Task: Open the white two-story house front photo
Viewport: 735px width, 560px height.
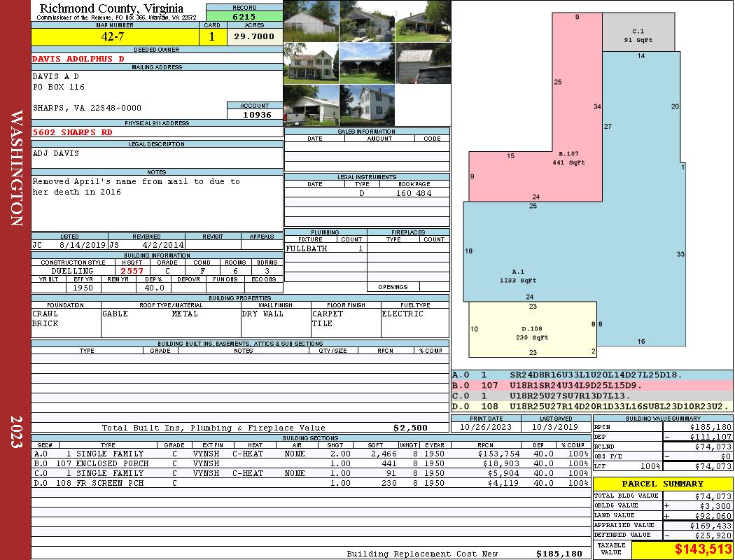Action: tap(311, 63)
